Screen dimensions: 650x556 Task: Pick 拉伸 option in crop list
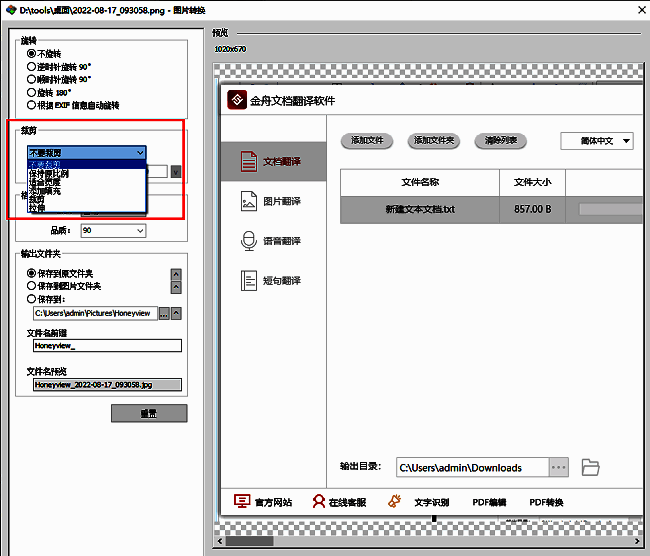(x=37, y=207)
